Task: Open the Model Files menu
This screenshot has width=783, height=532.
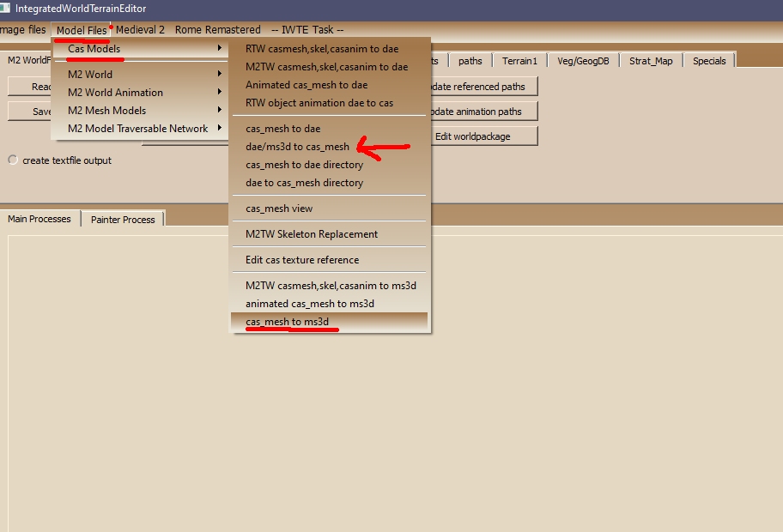Action: 82,30
